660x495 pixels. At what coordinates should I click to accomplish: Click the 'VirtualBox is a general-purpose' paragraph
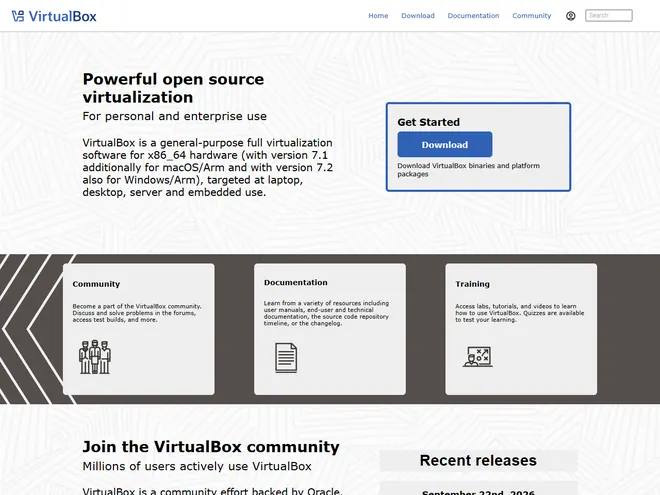click(x=208, y=168)
